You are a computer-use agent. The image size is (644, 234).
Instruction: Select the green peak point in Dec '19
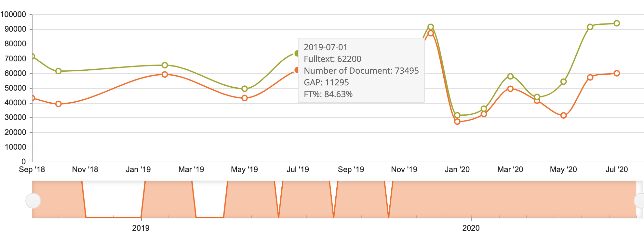[430, 27]
